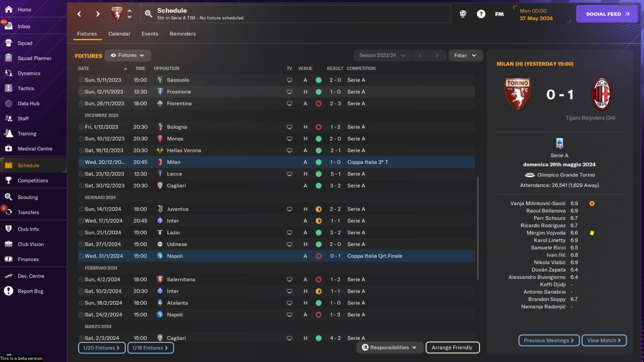Open the Report Bug option

30,291
